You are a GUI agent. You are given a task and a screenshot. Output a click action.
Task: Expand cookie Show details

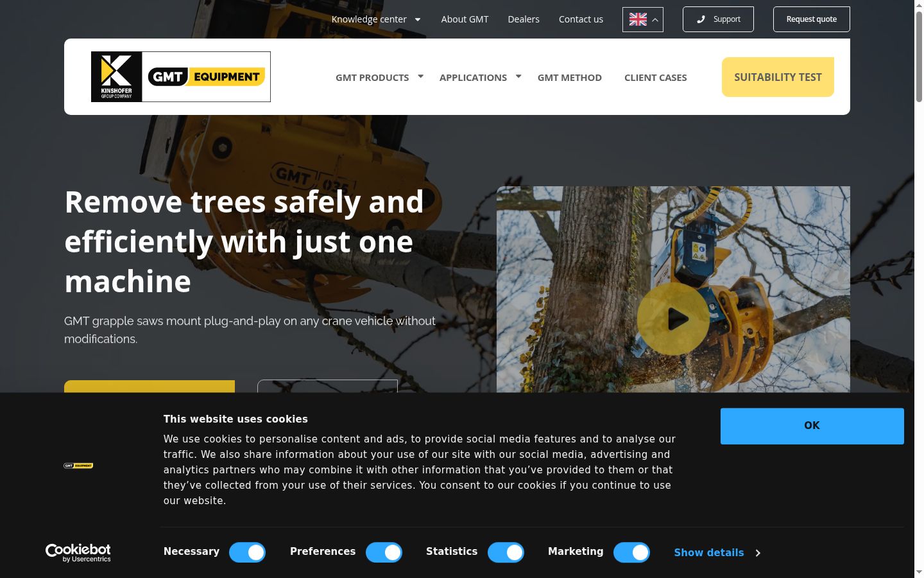point(717,552)
